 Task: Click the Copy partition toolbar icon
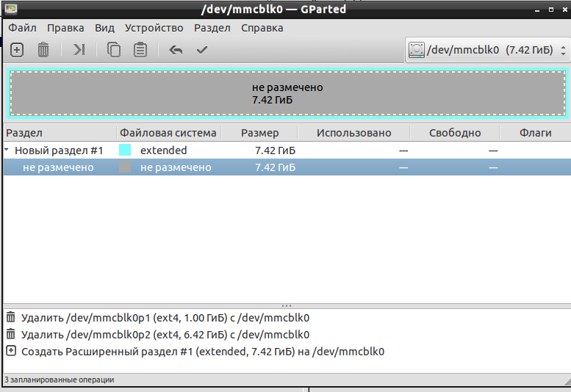point(114,50)
